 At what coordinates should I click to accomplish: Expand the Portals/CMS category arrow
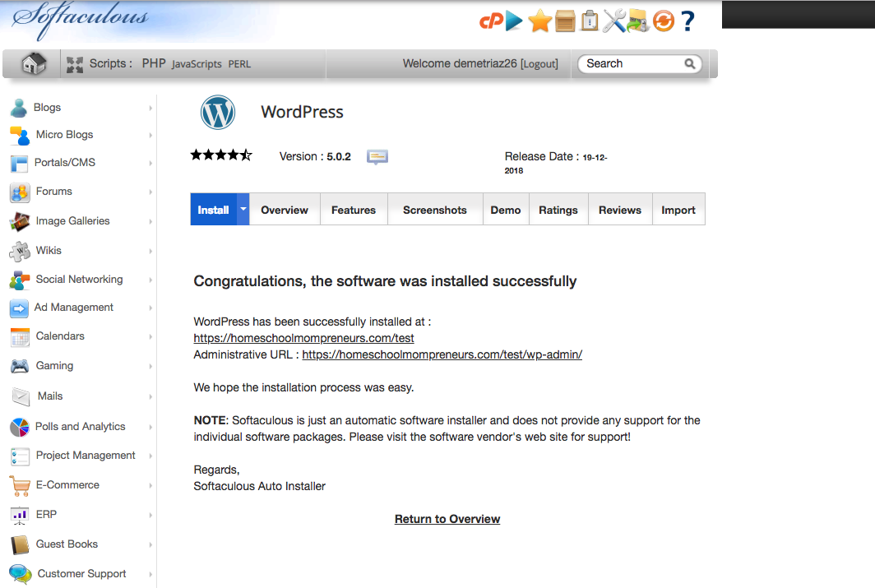(150, 163)
